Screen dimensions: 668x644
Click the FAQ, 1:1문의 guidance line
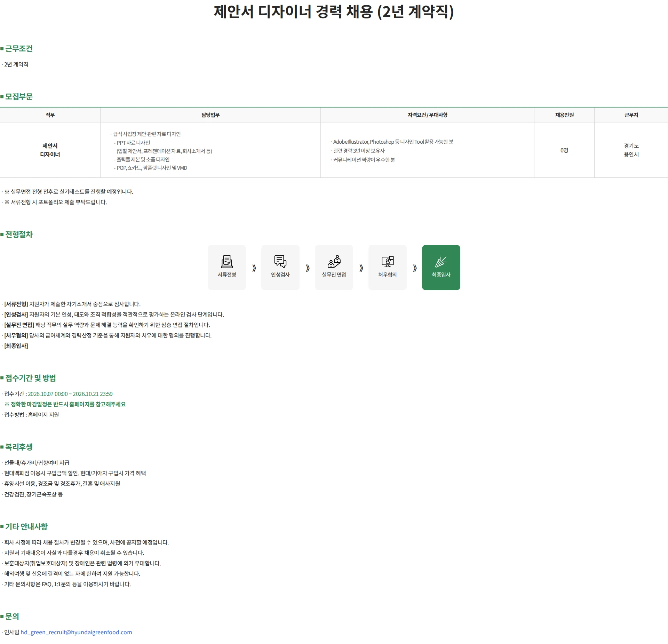[66, 584]
